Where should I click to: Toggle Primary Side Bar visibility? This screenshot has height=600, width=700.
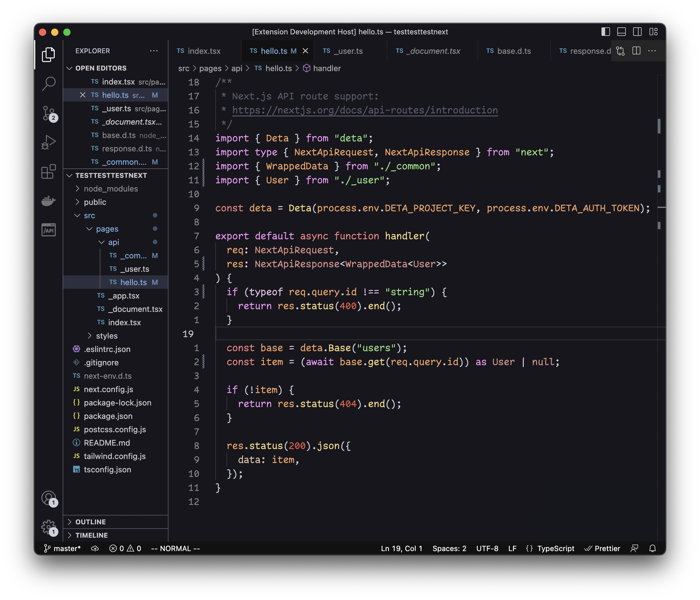click(x=605, y=32)
